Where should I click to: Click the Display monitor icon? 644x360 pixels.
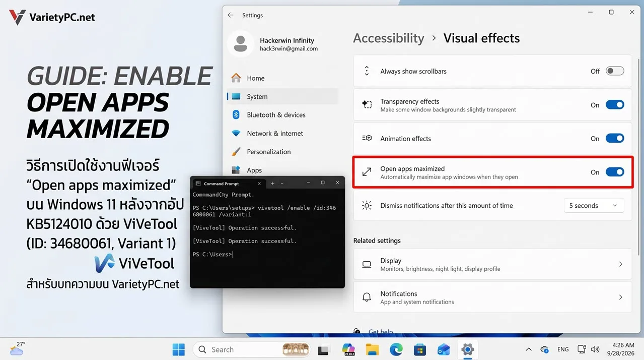tap(367, 264)
